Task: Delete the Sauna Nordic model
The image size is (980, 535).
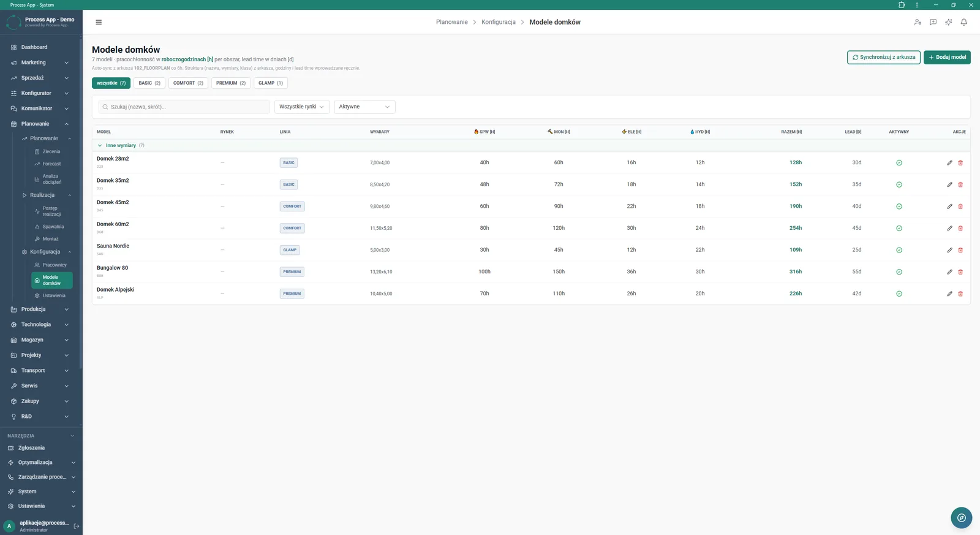Action: click(x=960, y=250)
